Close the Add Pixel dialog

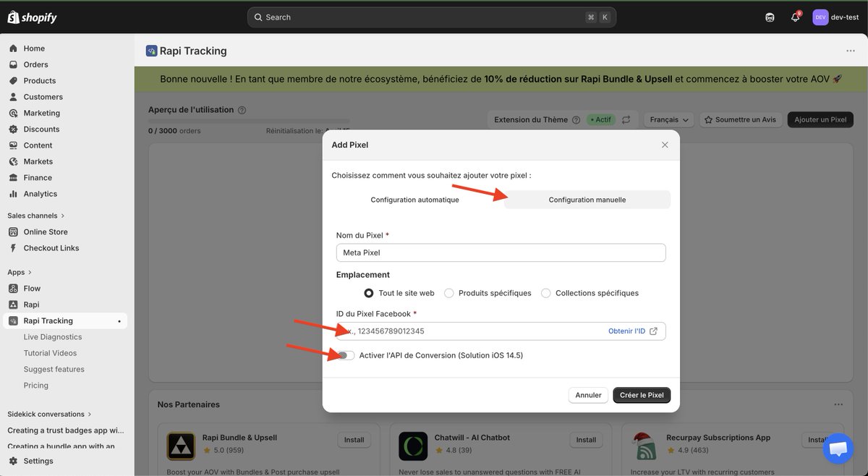point(665,145)
